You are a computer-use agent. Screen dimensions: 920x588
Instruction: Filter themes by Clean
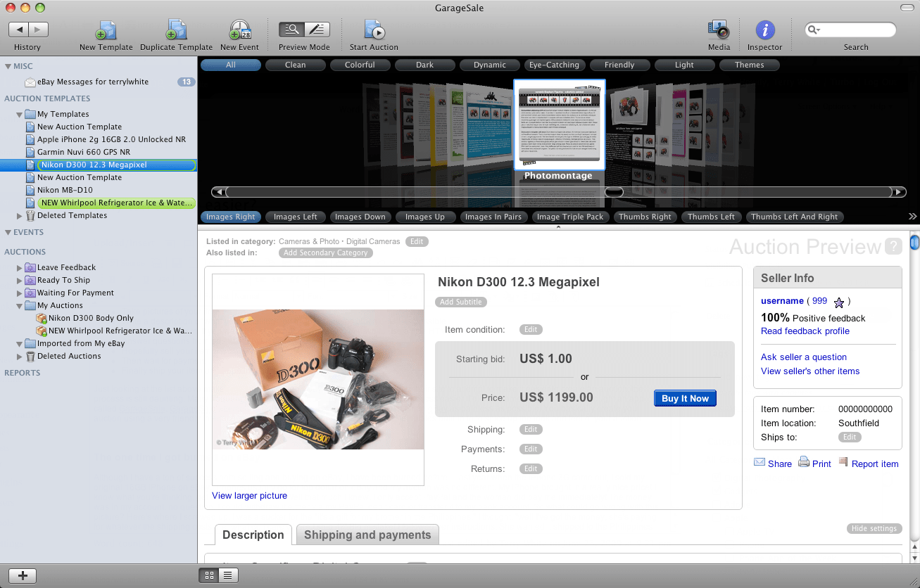pos(296,65)
